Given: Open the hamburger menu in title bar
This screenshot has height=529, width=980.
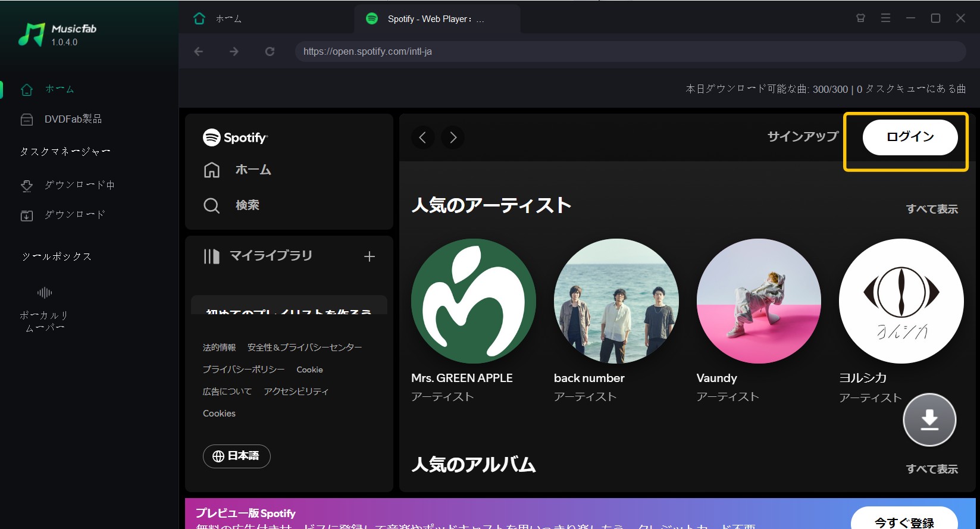Looking at the screenshot, I should (x=885, y=18).
